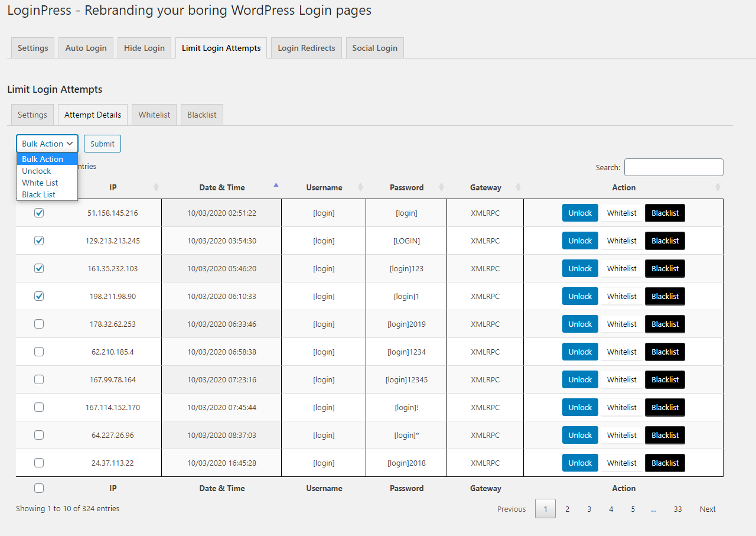The image size is (756, 536).
Task: Sort by Gateway column sort arrows
Action: tap(518, 187)
